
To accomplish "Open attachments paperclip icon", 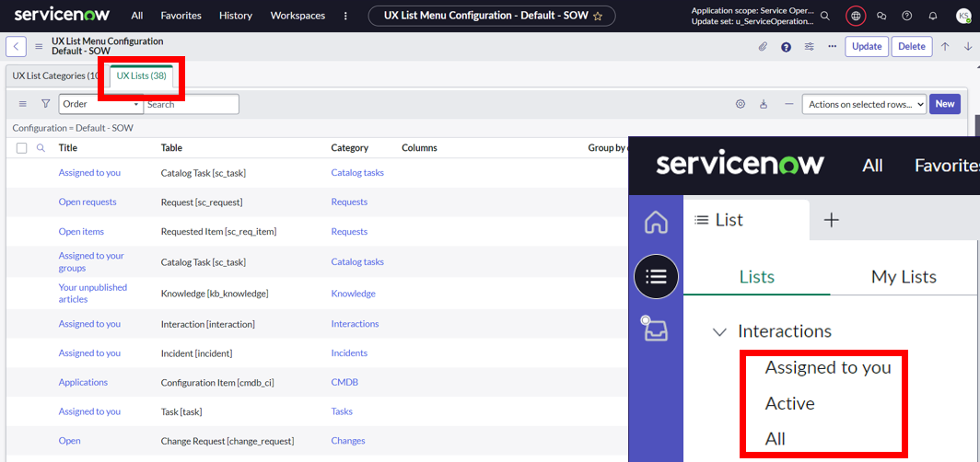I will [x=764, y=46].
